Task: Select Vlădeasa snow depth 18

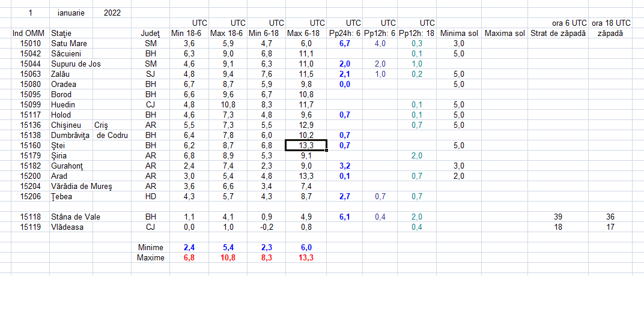Action: (x=558, y=227)
